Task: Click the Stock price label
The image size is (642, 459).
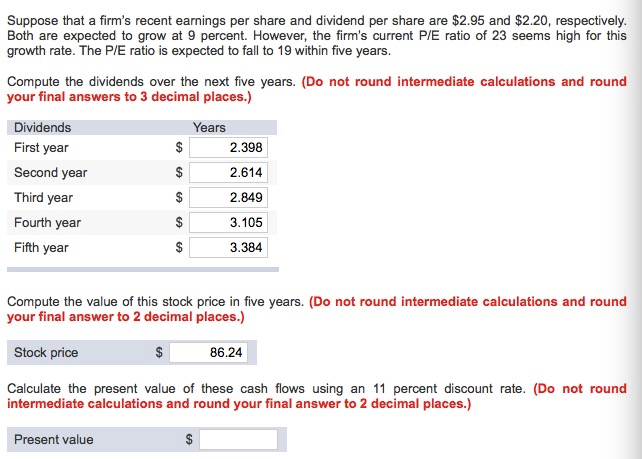Action: pos(46,353)
